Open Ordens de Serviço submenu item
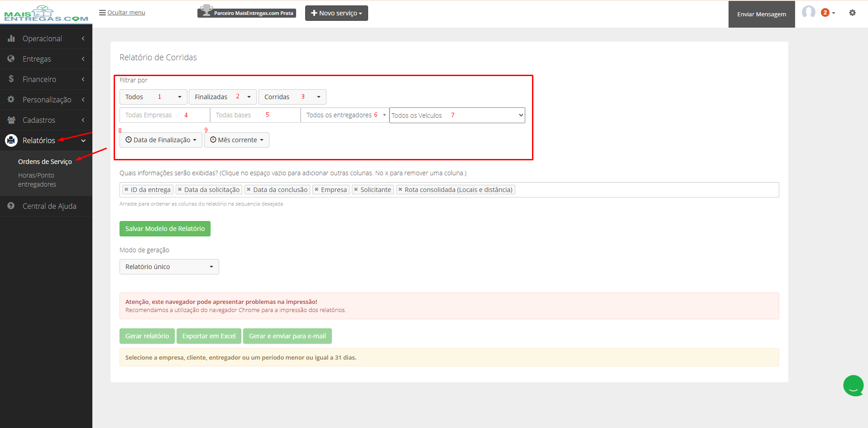Viewport: 868px width, 428px height. pyautogui.click(x=45, y=162)
